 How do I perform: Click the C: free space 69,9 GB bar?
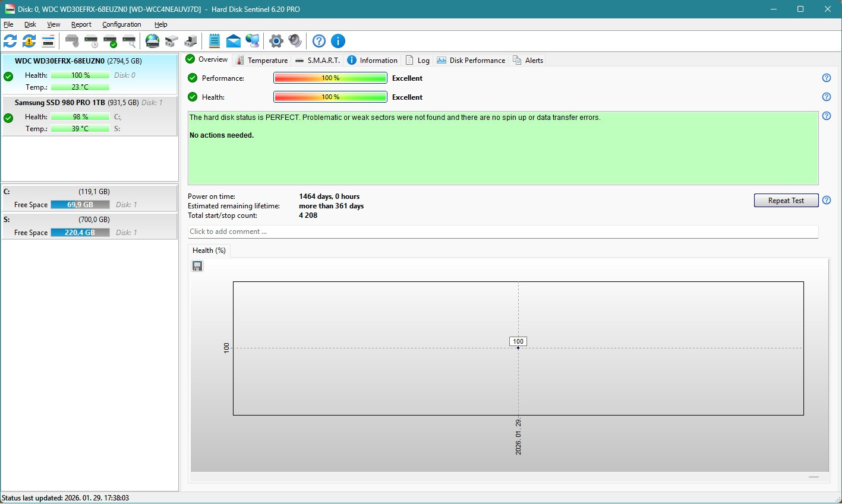pyautogui.click(x=80, y=205)
